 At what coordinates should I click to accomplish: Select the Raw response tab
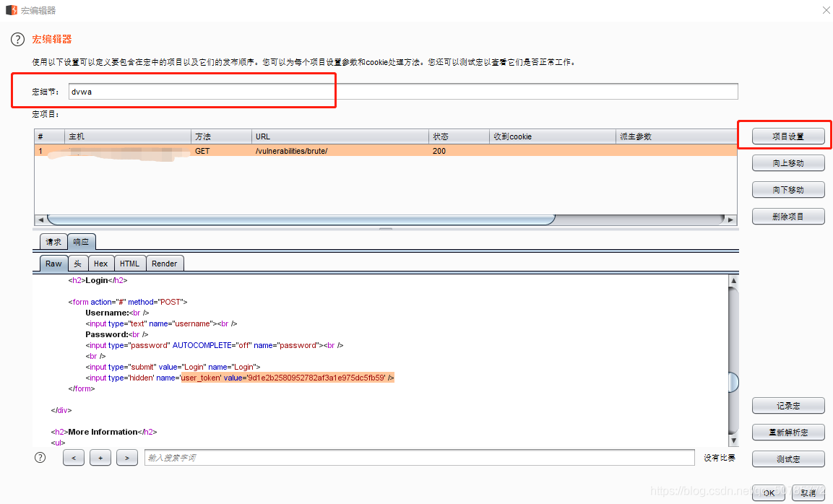pos(53,263)
